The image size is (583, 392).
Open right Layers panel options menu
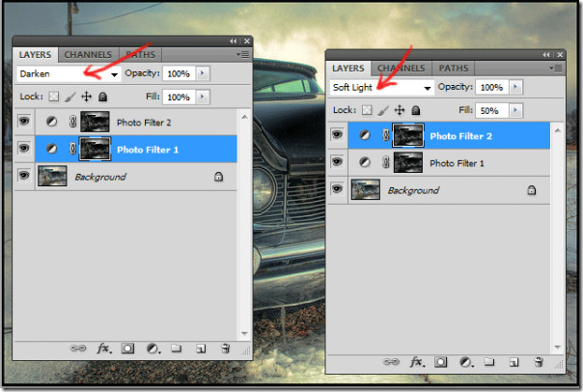(556, 68)
